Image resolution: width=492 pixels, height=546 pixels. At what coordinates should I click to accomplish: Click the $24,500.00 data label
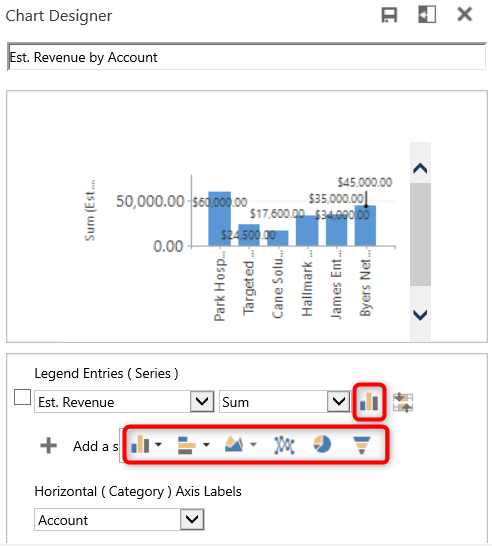pos(249,235)
